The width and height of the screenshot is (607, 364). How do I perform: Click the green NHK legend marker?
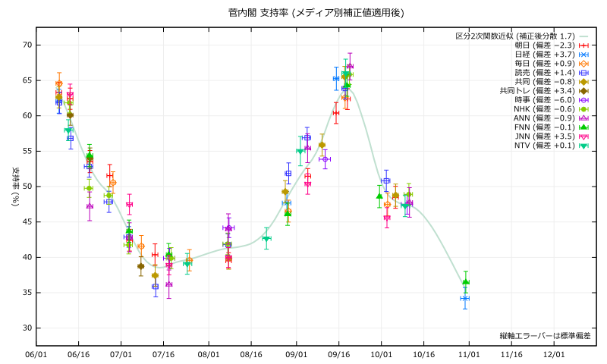coord(584,109)
